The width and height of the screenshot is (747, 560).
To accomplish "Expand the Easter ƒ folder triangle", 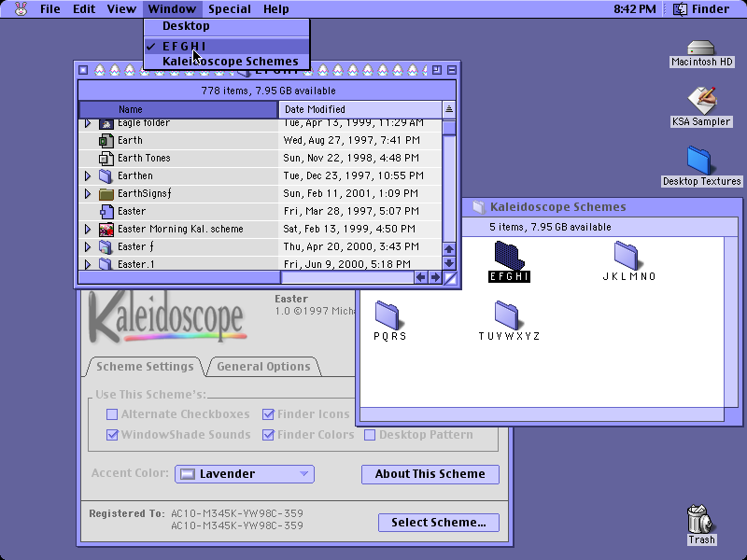I will tap(88, 246).
